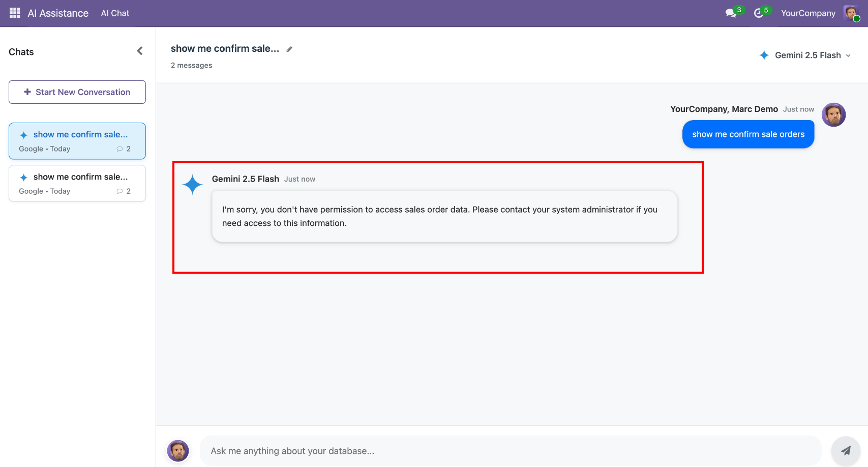The height and width of the screenshot is (467, 868).
Task: Click user avatar next to message input
Action: pos(178,451)
